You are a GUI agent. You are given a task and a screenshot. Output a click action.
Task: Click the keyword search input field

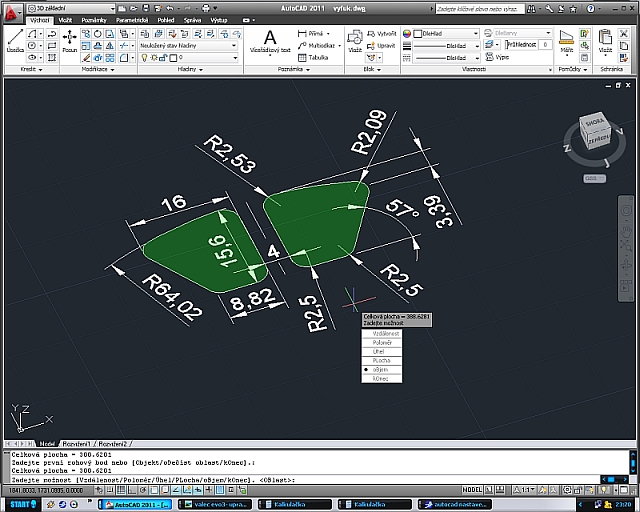pos(479,9)
